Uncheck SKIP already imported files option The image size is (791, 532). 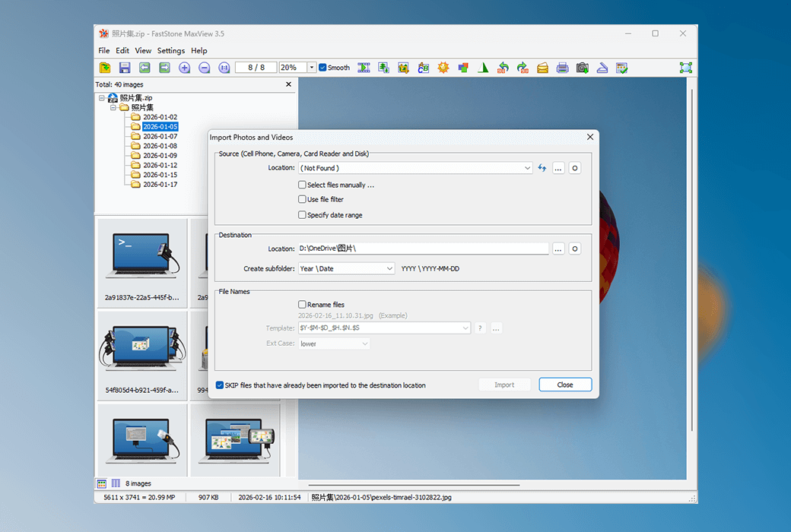220,385
